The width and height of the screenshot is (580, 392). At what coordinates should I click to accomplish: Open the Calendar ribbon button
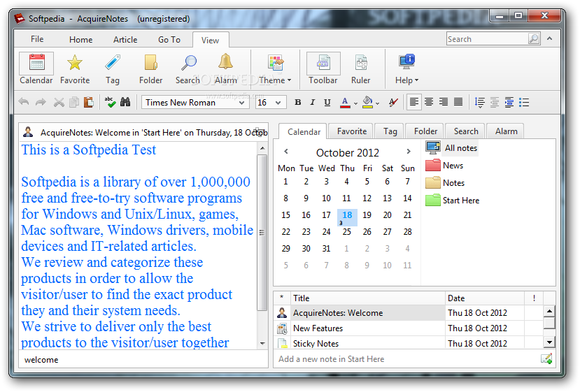(x=36, y=68)
